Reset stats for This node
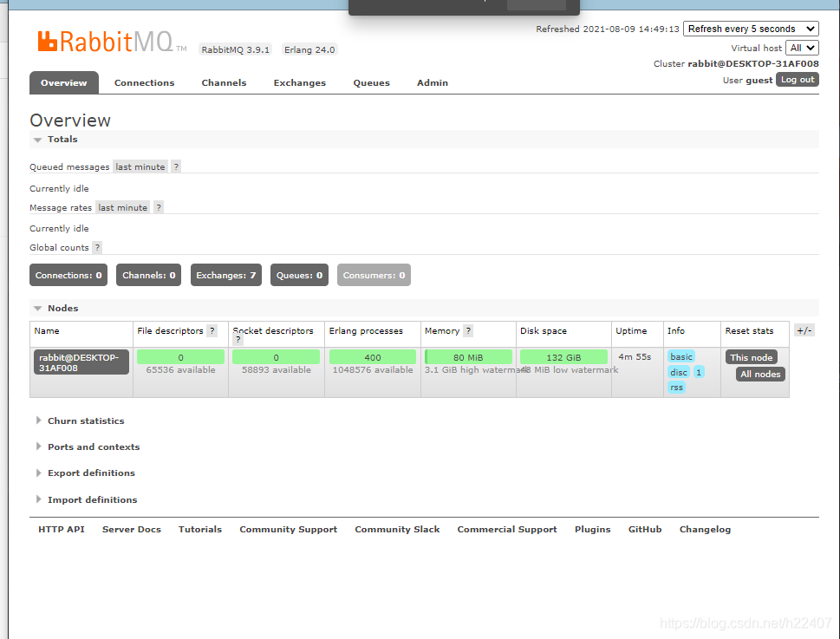 tap(751, 357)
